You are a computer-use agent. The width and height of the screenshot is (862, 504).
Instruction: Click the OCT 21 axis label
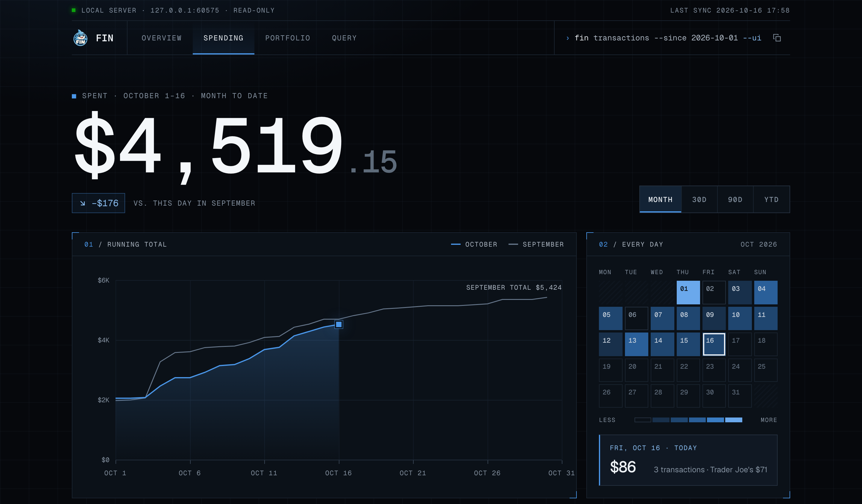tap(413, 473)
